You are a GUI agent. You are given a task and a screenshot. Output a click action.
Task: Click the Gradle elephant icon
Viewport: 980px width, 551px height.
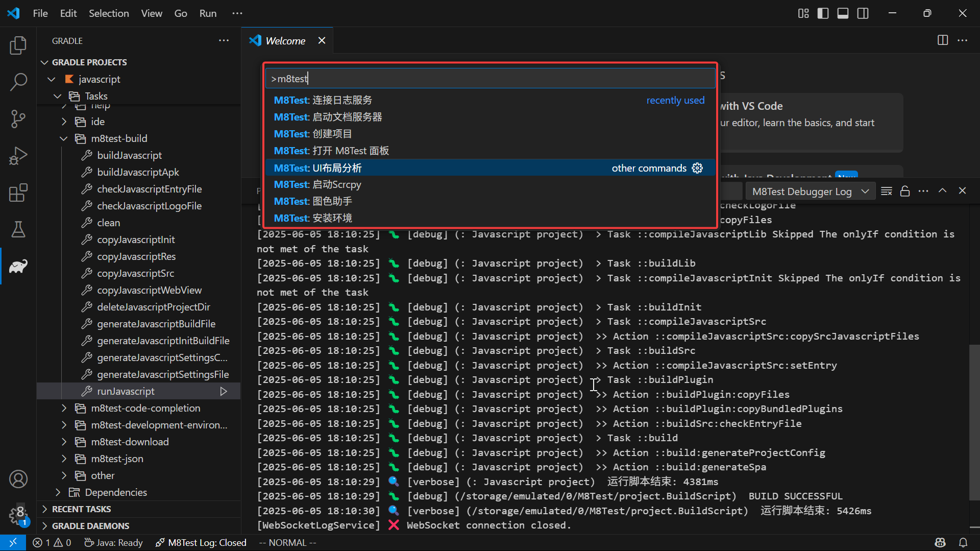click(x=18, y=266)
